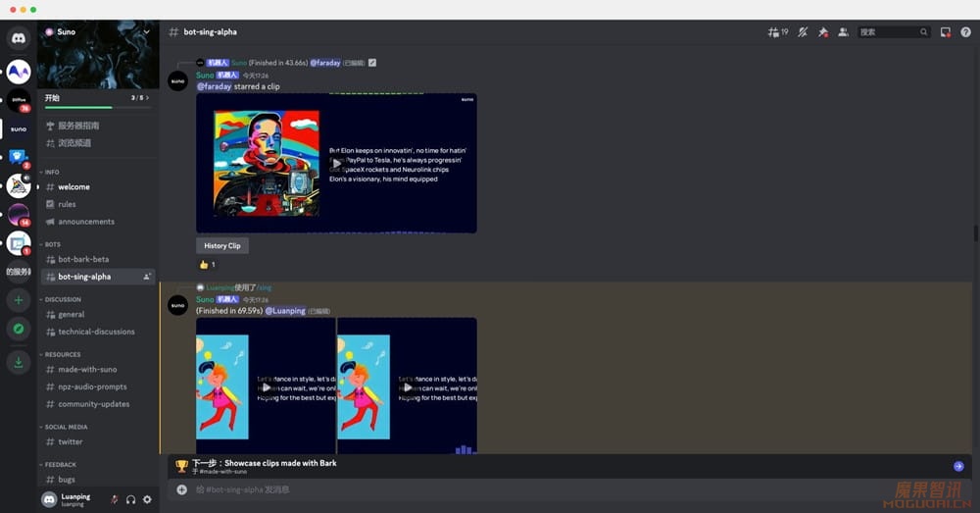Viewport: 980px width, 513px height.
Task: Add a new server with plus icon
Action: point(19,300)
